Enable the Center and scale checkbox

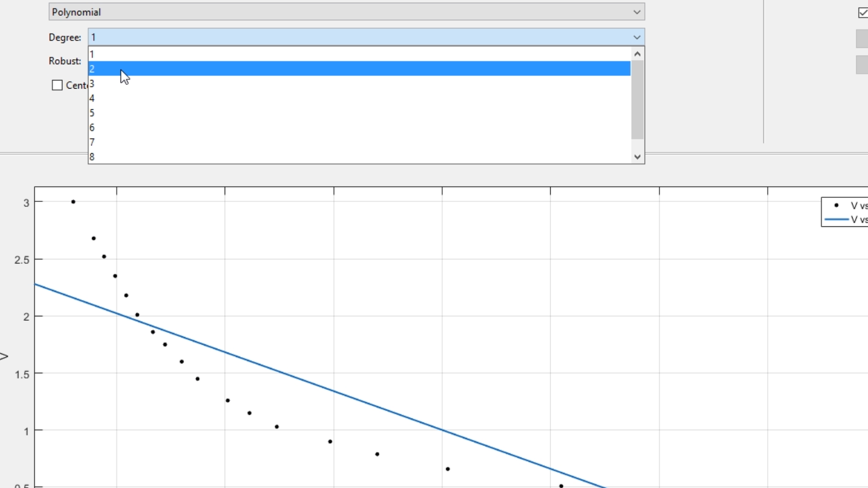tap(57, 85)
